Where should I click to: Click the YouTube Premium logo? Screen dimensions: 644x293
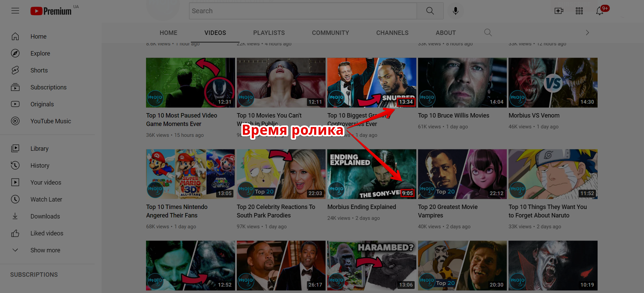[51, 11]
